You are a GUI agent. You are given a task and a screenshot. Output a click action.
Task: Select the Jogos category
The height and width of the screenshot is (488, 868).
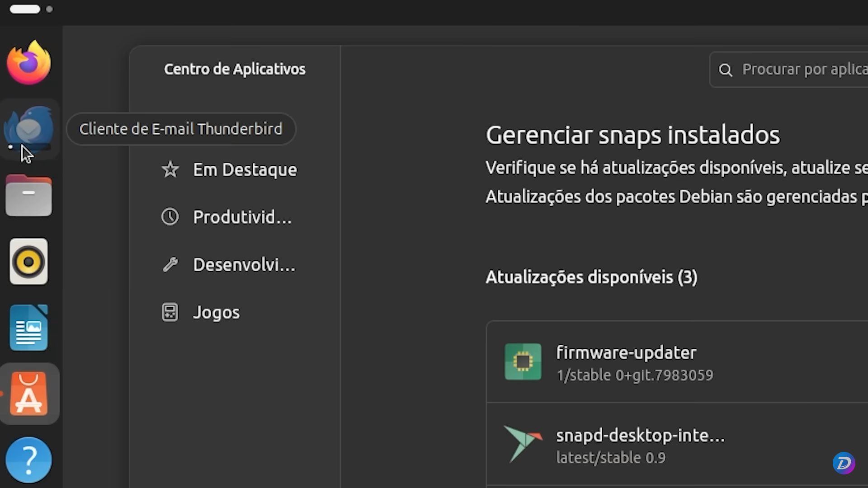point(216,312)
